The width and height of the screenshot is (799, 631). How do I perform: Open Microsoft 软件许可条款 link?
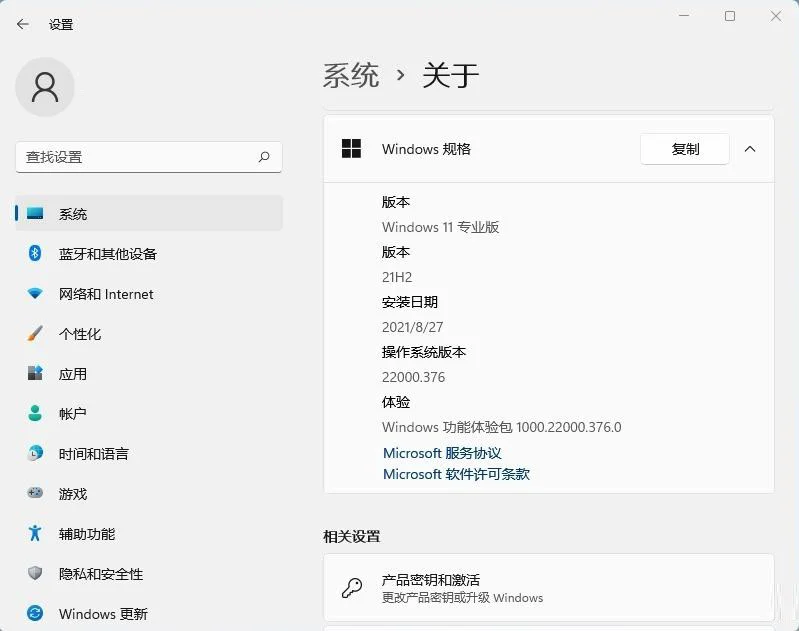(x=457, y=474)
